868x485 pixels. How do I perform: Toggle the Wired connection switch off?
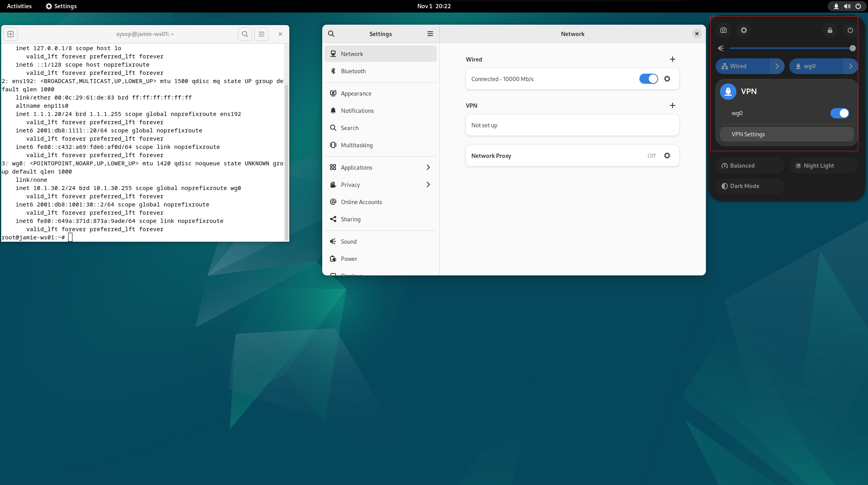point(649,79)
